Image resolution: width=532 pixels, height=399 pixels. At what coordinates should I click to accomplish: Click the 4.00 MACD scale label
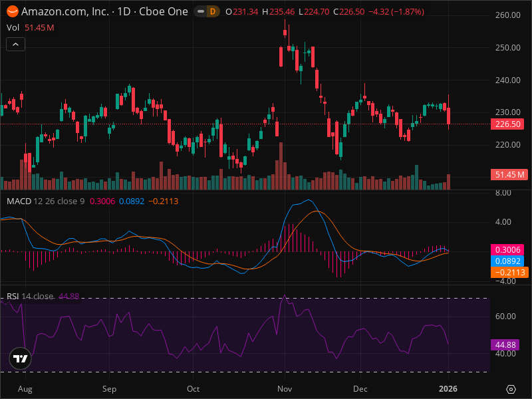(503, 222)
